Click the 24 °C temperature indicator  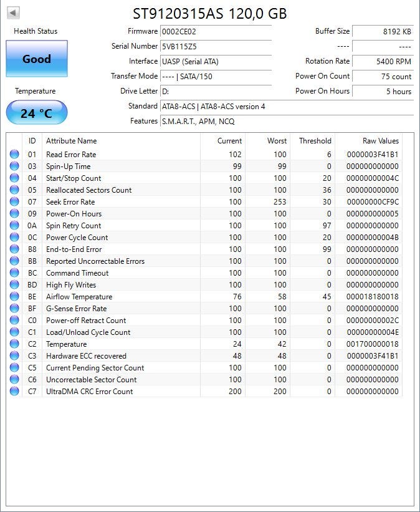coord(37,113)
